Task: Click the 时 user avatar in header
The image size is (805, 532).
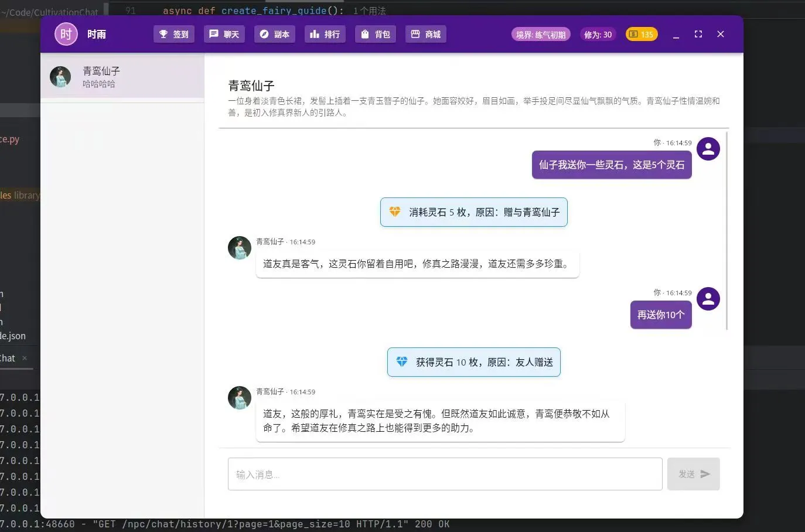Action: pos(66,34)
